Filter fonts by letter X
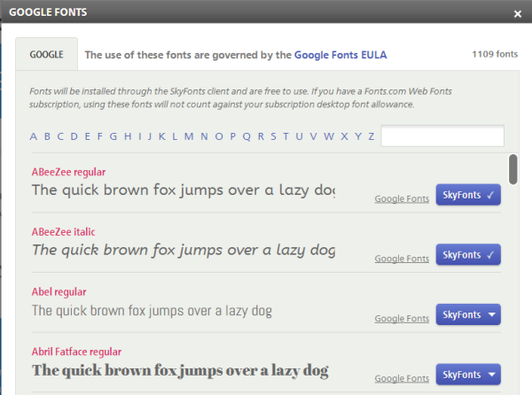The width and height of the screenshot is (532, 395). pos(344,136)
